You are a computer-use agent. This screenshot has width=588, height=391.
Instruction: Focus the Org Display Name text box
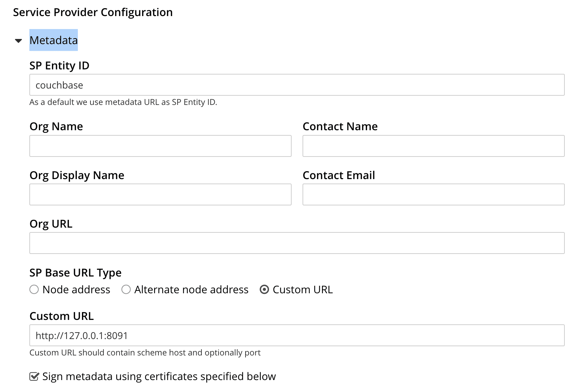click(160, 194)
